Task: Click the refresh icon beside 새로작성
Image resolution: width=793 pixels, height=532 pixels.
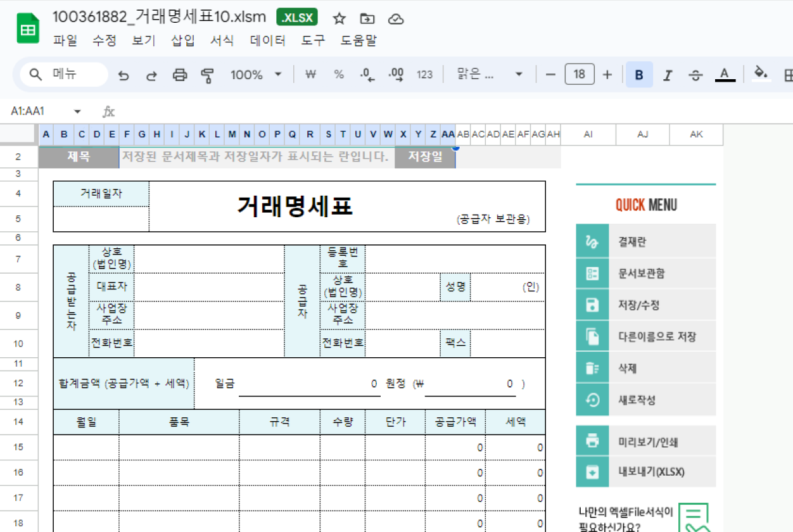Action: click(x=593, y=400)
